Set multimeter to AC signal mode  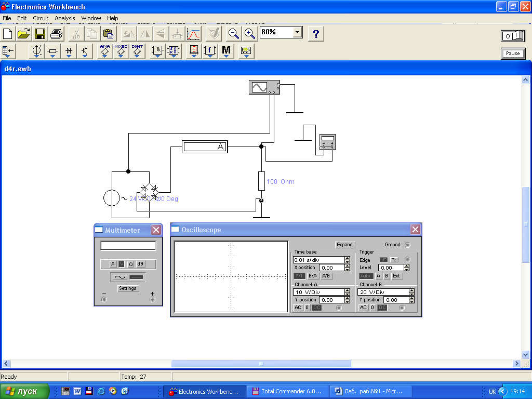(120, 277)
